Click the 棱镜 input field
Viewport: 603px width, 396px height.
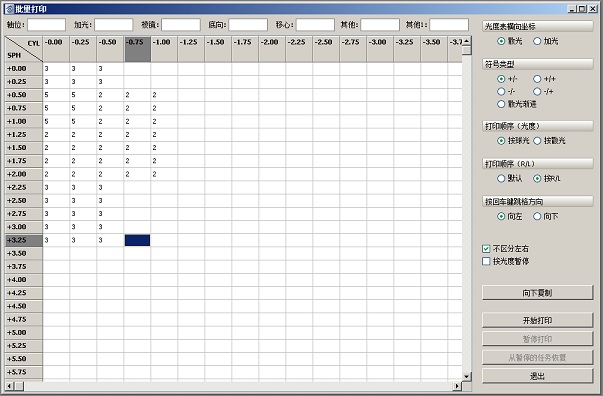coord(181,25)
